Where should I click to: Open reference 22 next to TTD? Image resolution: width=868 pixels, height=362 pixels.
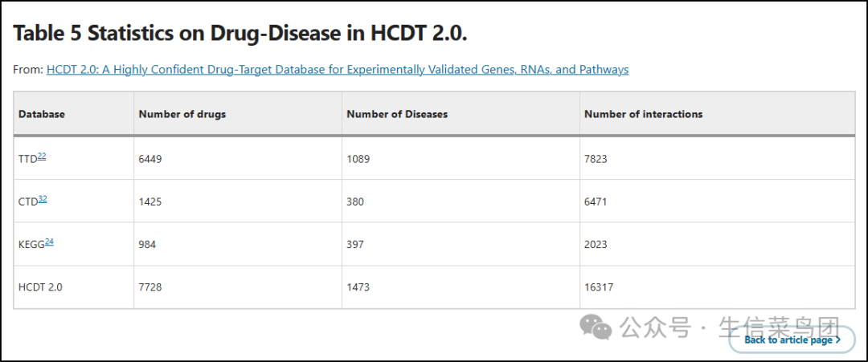(42, 157)
